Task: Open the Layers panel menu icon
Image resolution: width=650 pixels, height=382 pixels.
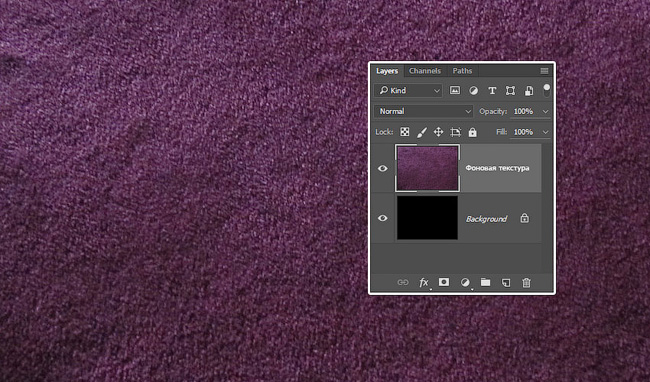Action: tap(544, 71)
